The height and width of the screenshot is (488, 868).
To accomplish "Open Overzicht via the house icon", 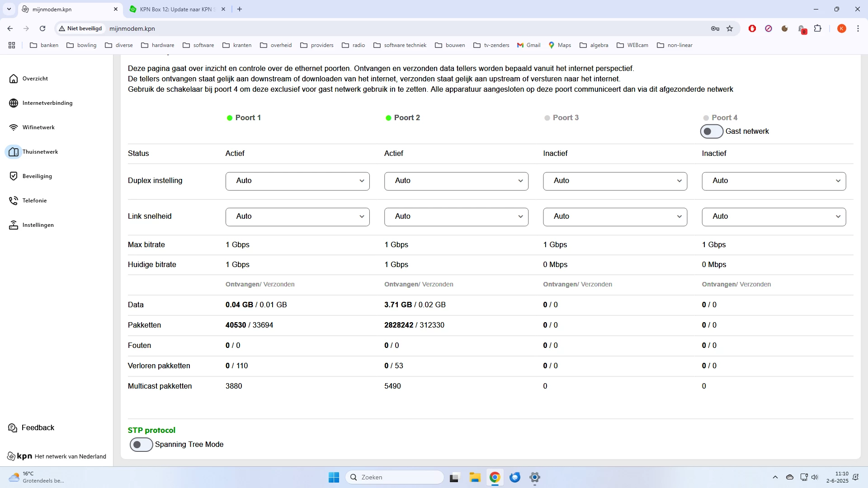I will 14,79.
